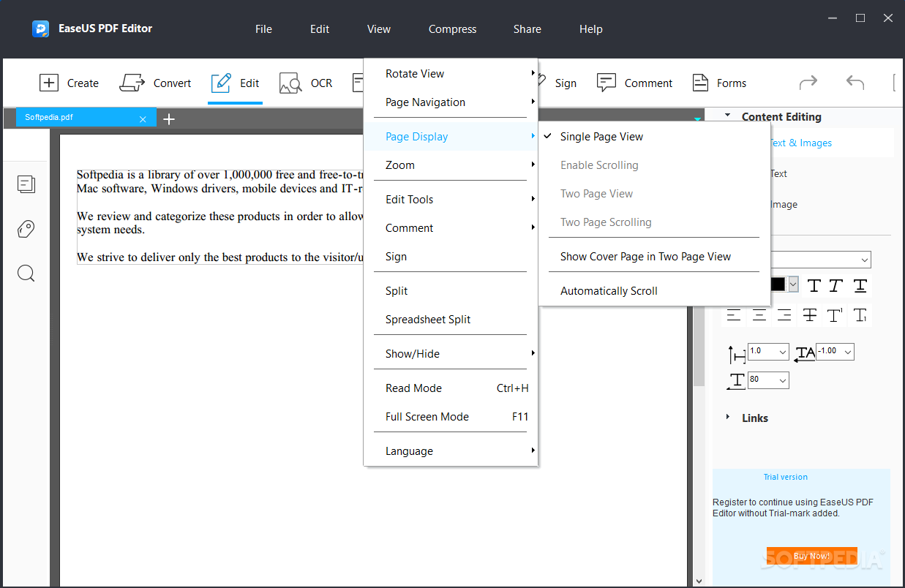
Task: Click the undo arrow icon
Action: click(x=855, y=82)
